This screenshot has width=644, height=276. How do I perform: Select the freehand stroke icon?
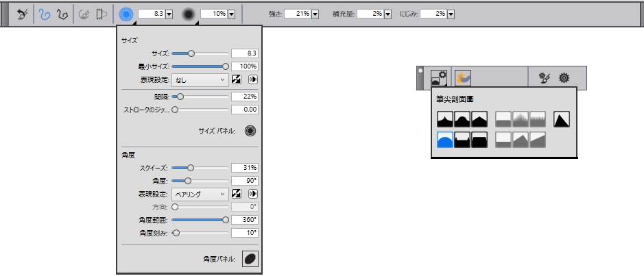pyautogui.click(x=45, y=14)
